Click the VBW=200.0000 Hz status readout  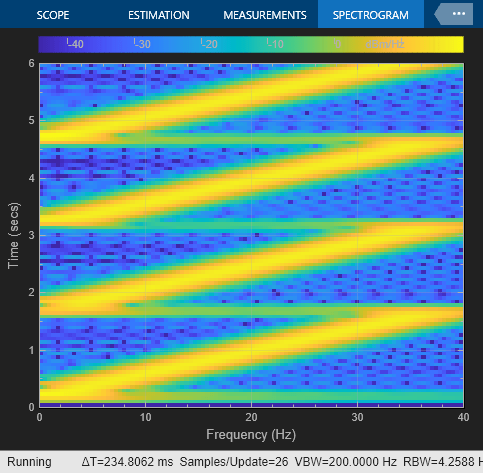[346, 462]
